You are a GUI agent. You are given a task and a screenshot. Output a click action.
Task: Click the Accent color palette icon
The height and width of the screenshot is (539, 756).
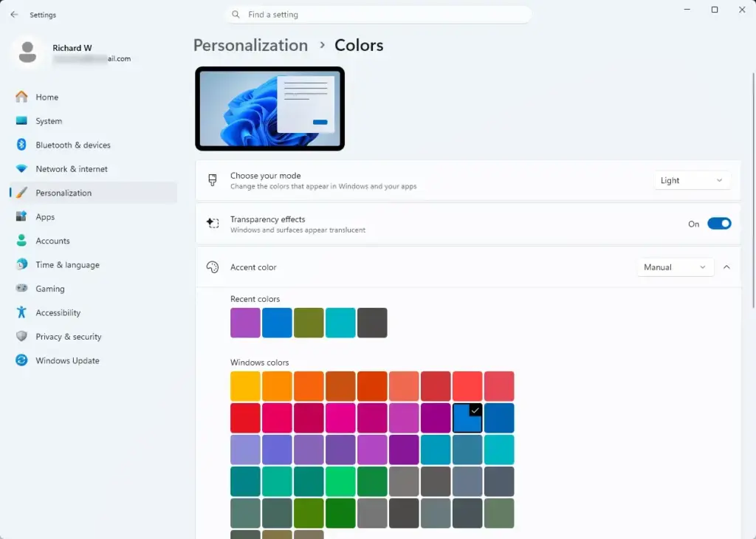coord(213,267)
